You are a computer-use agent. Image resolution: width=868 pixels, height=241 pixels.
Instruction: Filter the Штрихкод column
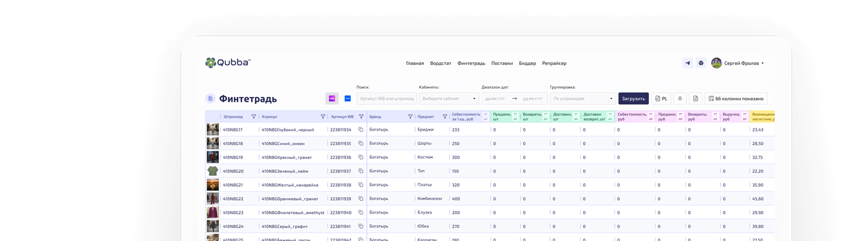tap(253, 117)
